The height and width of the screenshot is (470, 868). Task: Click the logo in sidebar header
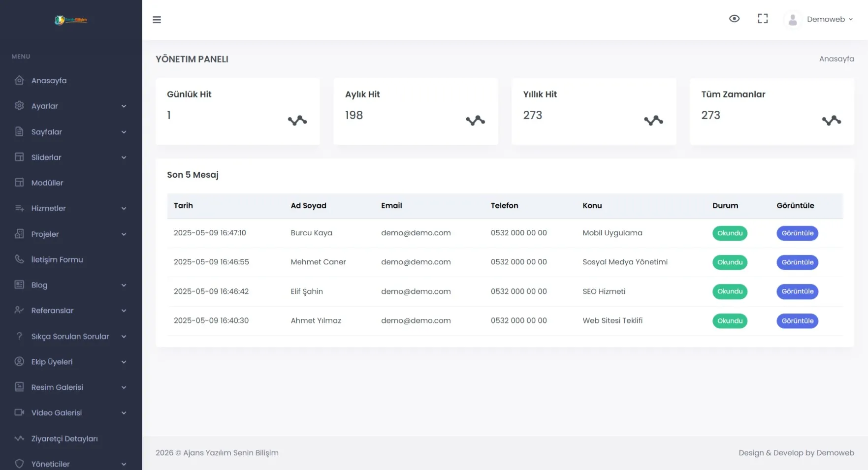coord(71,20)
